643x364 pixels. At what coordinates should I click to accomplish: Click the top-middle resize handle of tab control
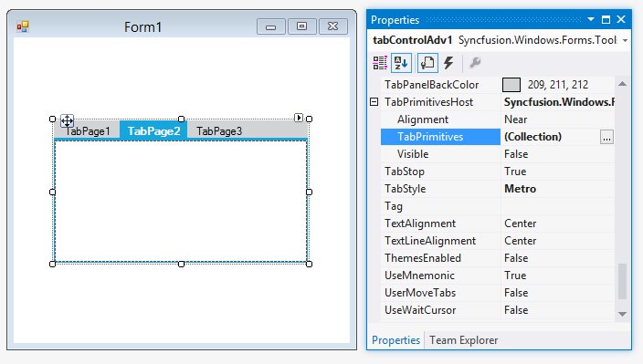(x=181, y=119)
